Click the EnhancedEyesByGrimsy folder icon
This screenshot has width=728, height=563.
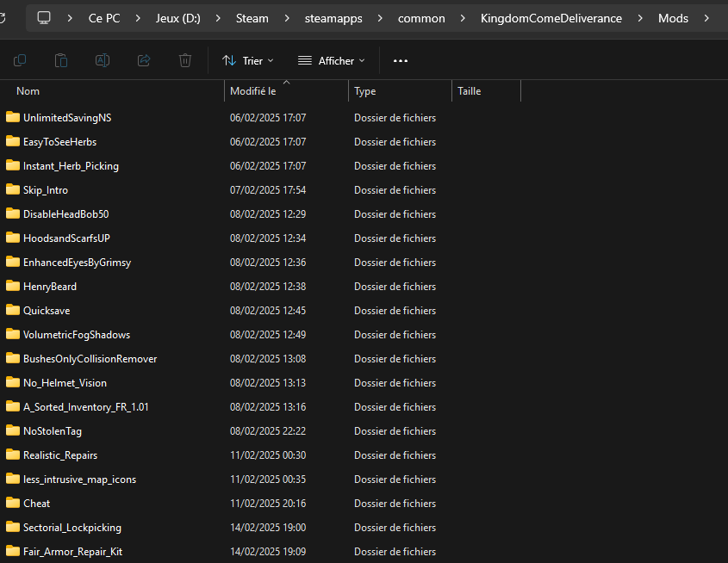(x=13, y=262)
